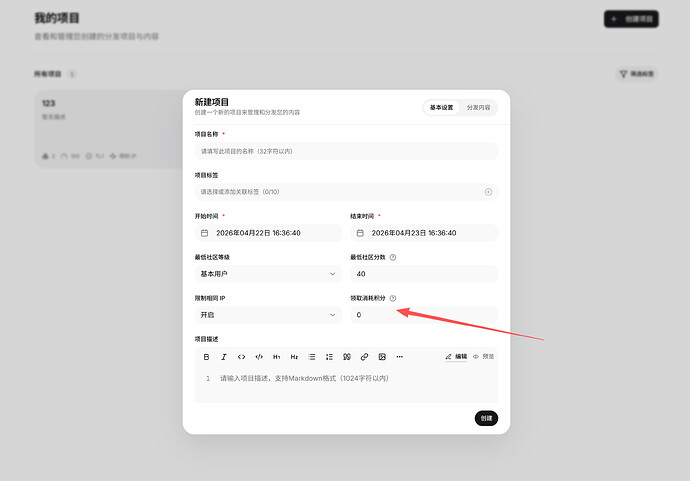
Task: Insert a hyperlink using the link icon
Action: [364, 357]
